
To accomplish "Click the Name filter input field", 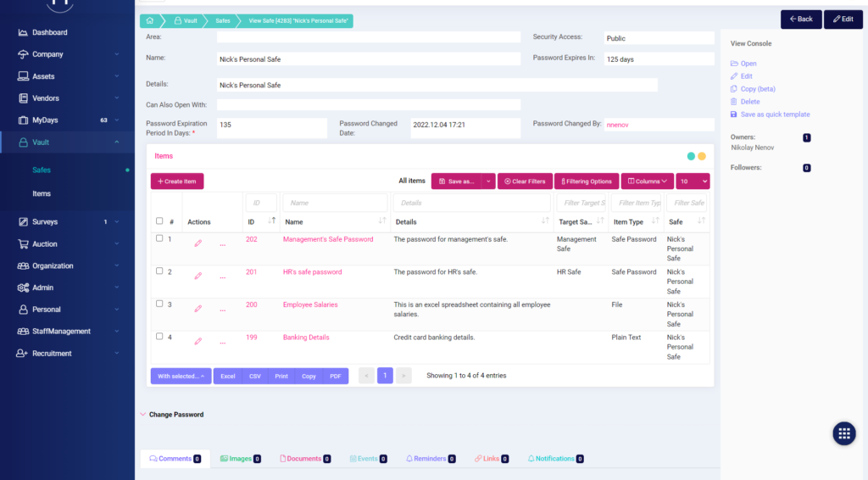I will [334, 203].
